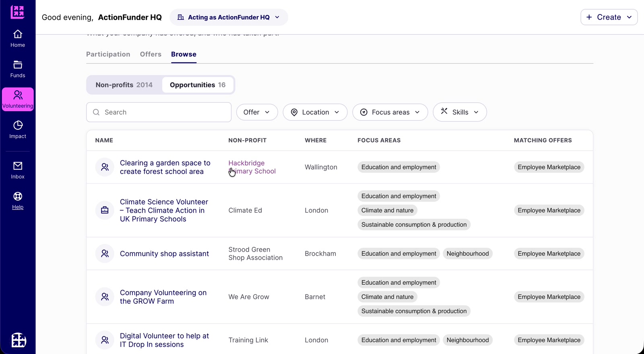
Task: Click Neighbourhood tag in Strood Green row
Action: (468, 254)
